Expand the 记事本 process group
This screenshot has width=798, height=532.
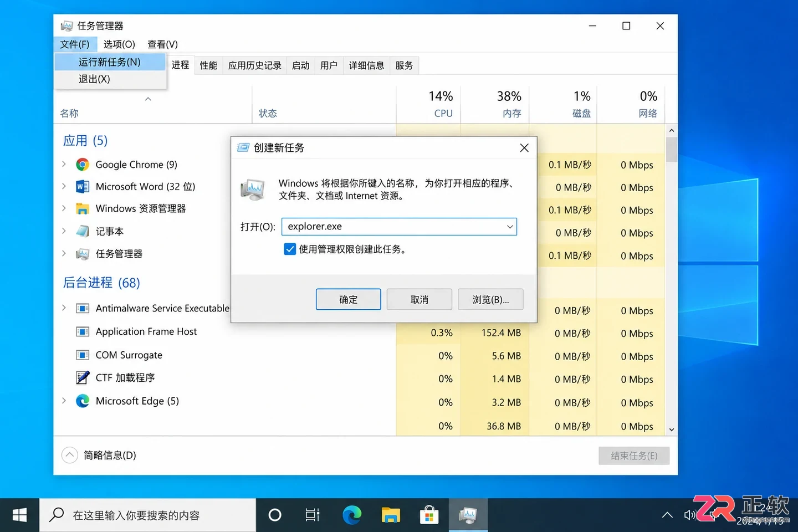64,231
